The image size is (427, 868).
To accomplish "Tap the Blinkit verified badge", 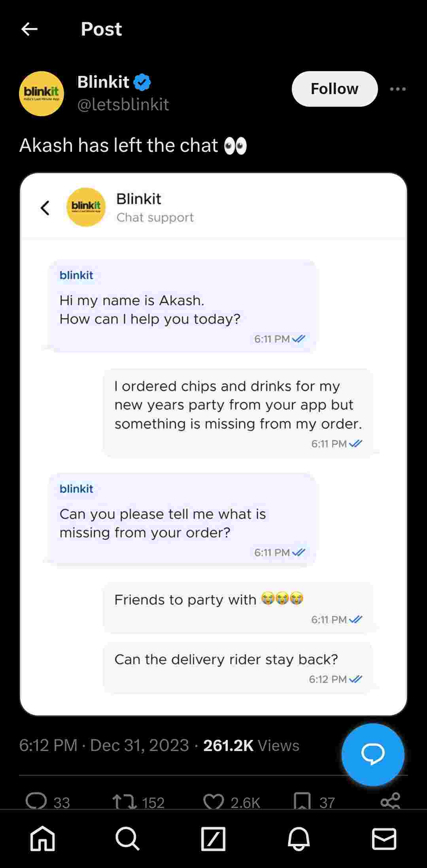I will coord(142,82).
